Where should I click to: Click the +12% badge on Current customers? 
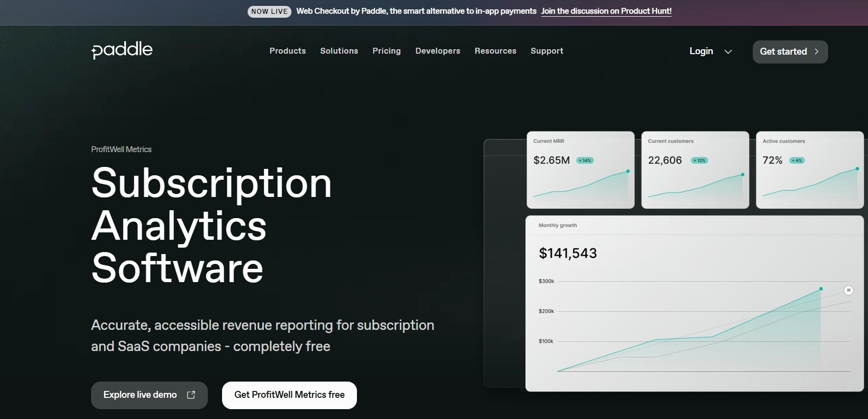700,161
